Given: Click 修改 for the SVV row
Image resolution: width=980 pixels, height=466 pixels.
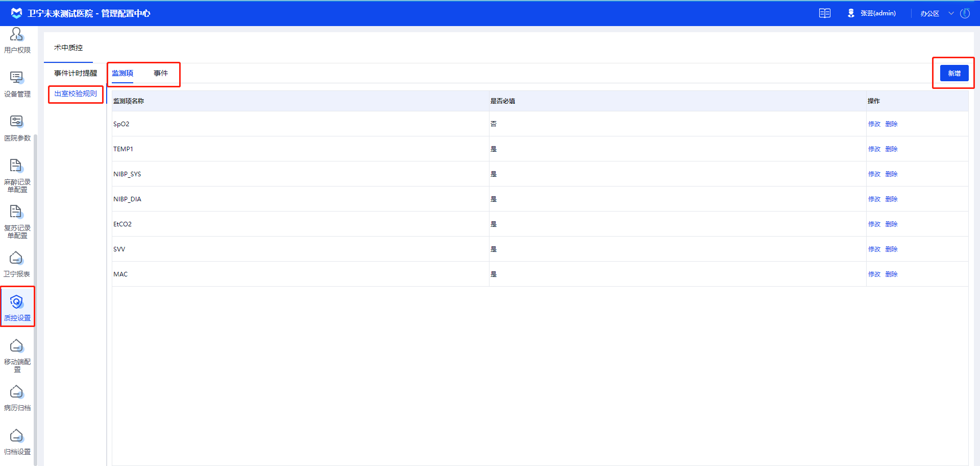Looking at the screenshot, I should tap(874, 249).
